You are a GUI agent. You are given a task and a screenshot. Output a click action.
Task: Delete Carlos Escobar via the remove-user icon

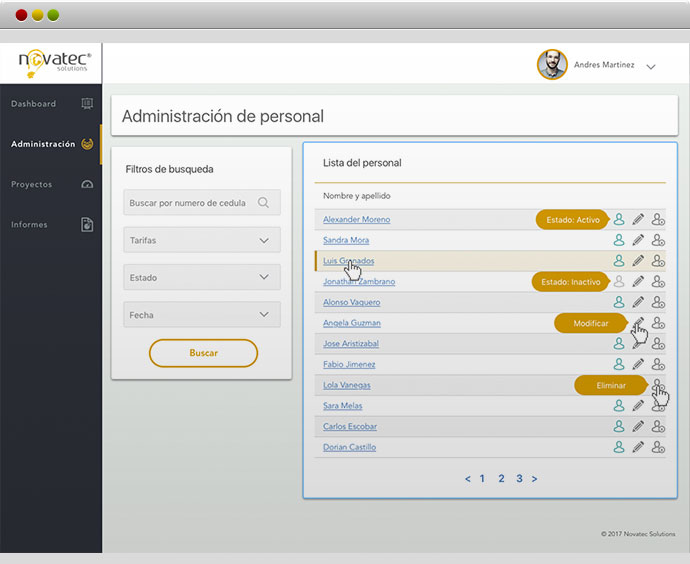pyautogui.click(x=658, y=426)
